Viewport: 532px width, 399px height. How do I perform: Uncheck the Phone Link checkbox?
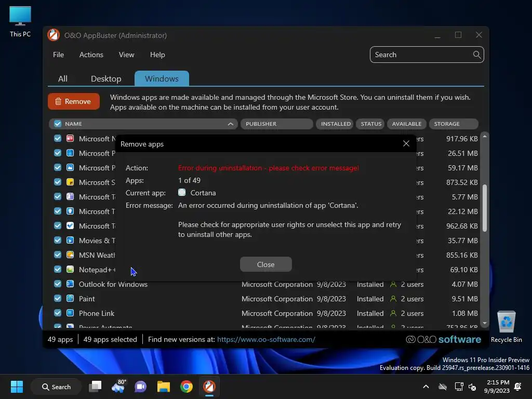pyautogui.click(x=58, y=313)
